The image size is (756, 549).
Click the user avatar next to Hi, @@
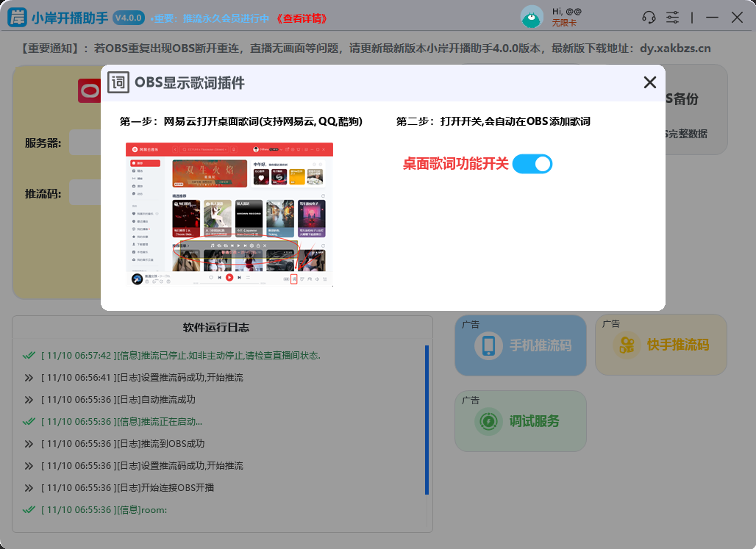[x=532, y=17]
